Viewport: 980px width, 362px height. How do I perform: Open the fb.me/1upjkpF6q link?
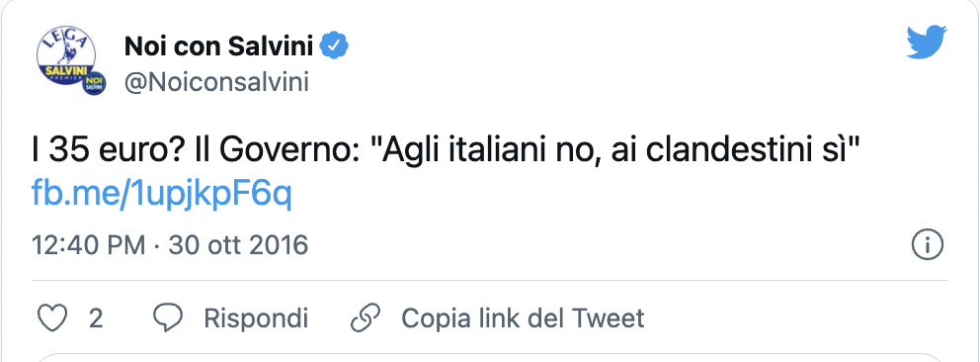click(x=162, y=196)
